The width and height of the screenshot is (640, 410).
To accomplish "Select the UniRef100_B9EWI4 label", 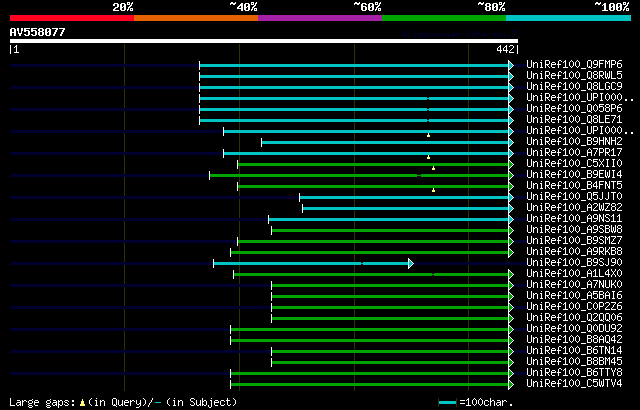I will [574, 175].
